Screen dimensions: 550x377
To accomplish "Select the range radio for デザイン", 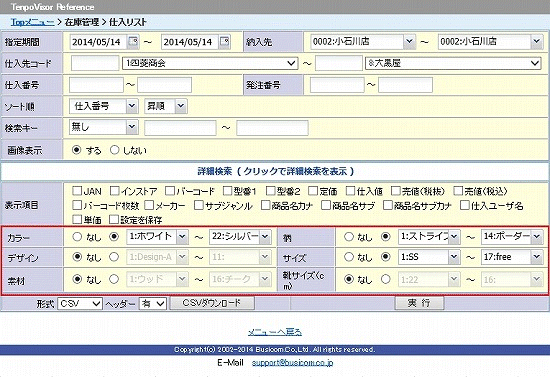I will point(114,257).
